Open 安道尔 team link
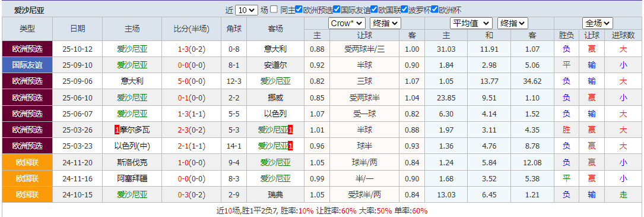Image resolution: width=644 pixels, height=217 pixels. pyautogui.click(x=275, y=65)
